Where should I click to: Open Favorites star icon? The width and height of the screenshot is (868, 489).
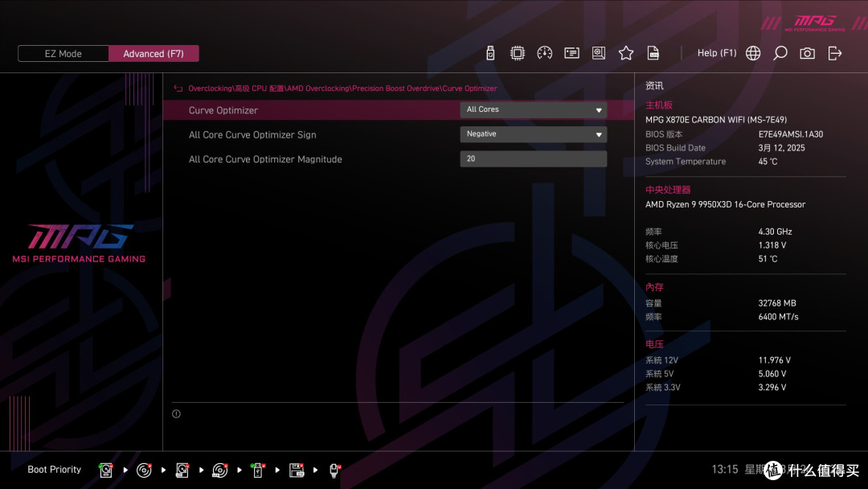coord(625,53)
